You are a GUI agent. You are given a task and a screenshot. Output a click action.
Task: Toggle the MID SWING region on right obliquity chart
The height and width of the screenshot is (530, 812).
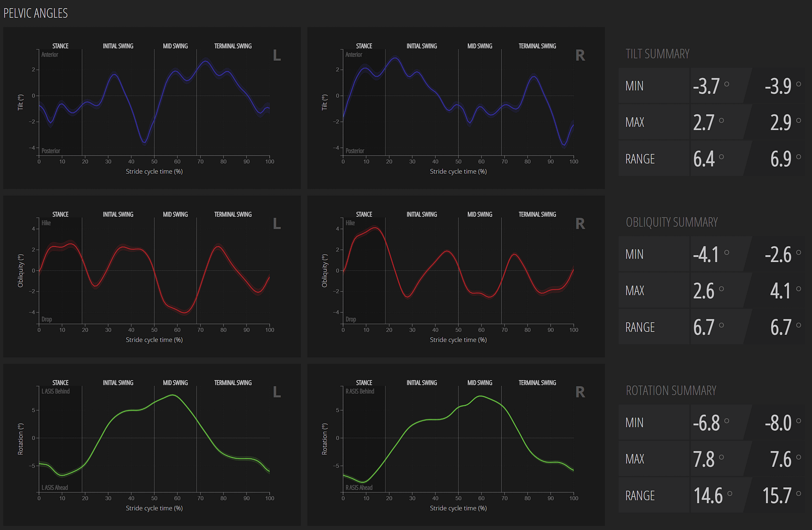tap(480, 214)
